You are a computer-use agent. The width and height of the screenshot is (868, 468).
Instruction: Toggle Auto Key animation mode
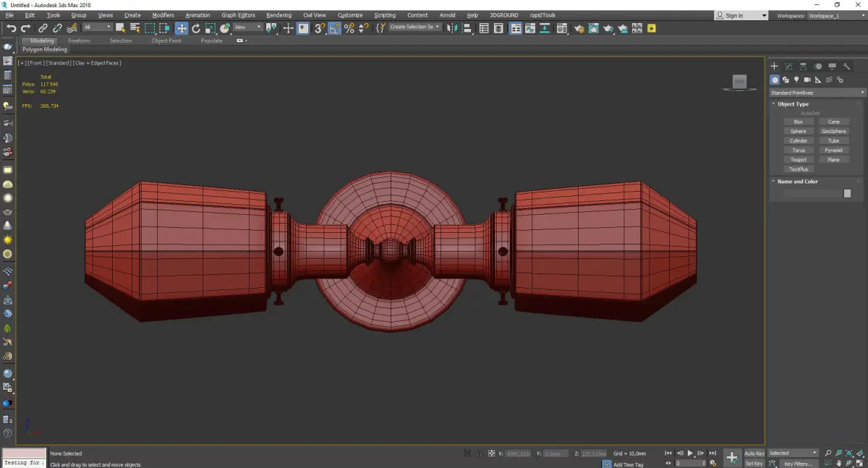(x=754, y=454)
